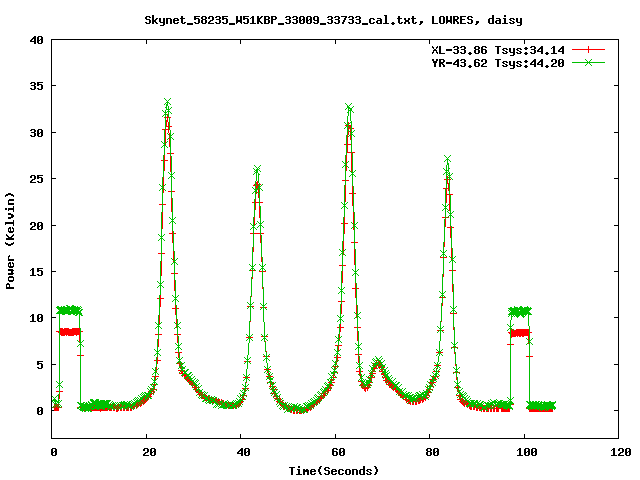Click the green YR legend line sample
640x480 pixels.
click(x=588, y=62)
